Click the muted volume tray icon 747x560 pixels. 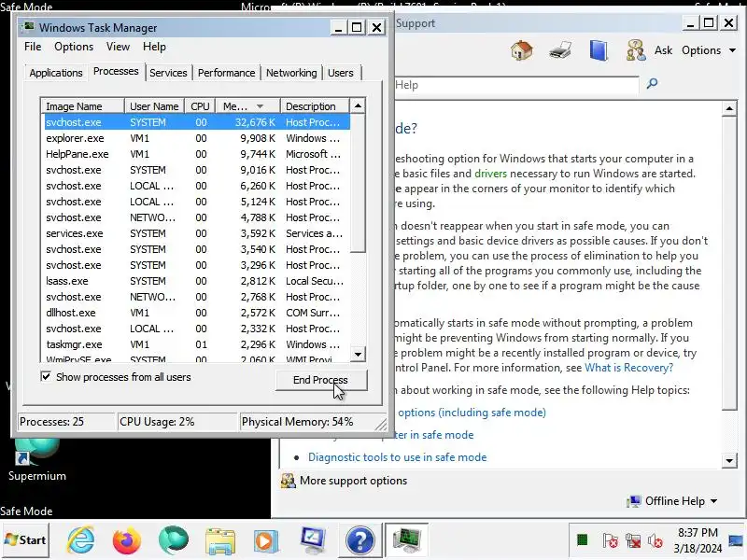[x=655, y=540]
